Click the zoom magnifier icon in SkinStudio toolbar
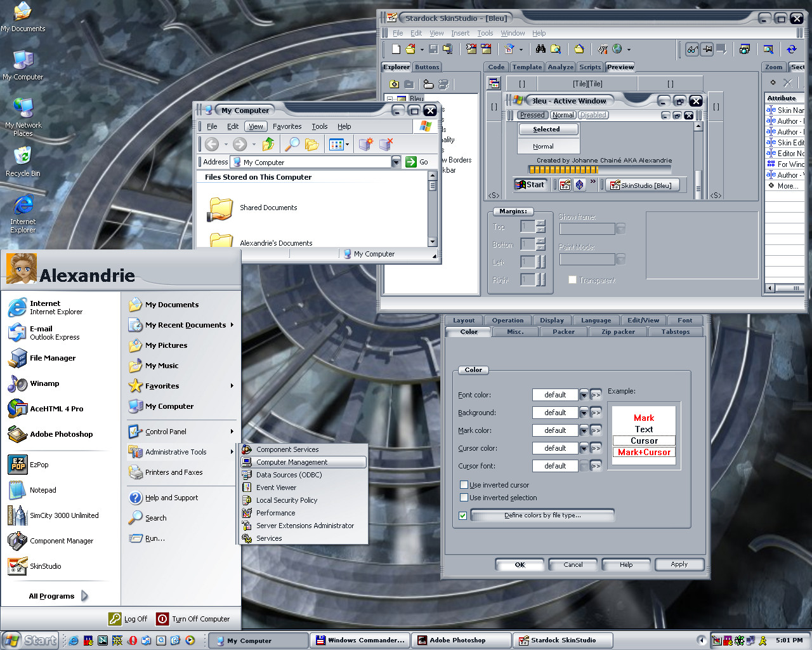The width and height of the screenshot is (812, 650). pyautogui.click(x=768, y=49)
